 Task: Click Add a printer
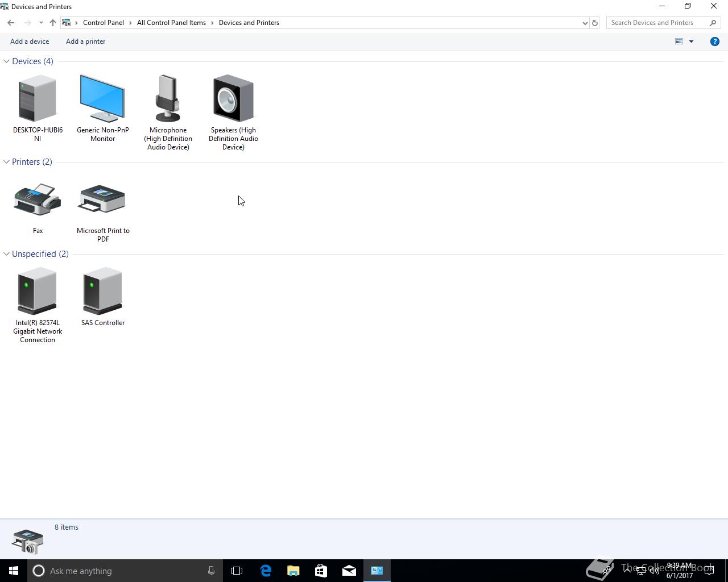click(85, 41)
